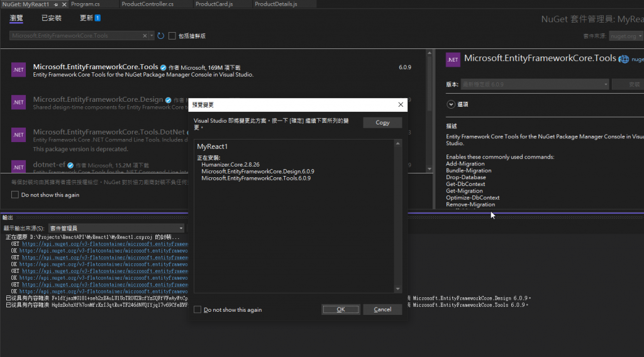
Task: Click Optimize-DbContext command in description
Action: click(x=473, y=198)
